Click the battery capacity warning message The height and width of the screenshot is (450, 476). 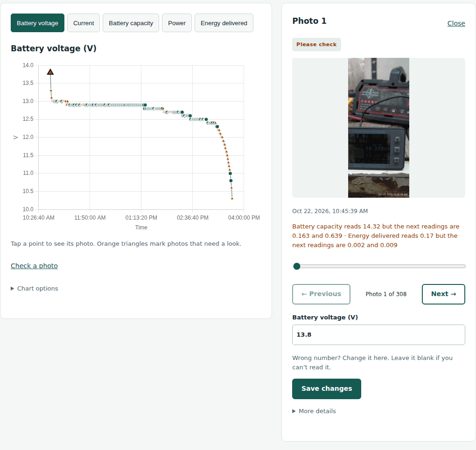click(376, 236)
